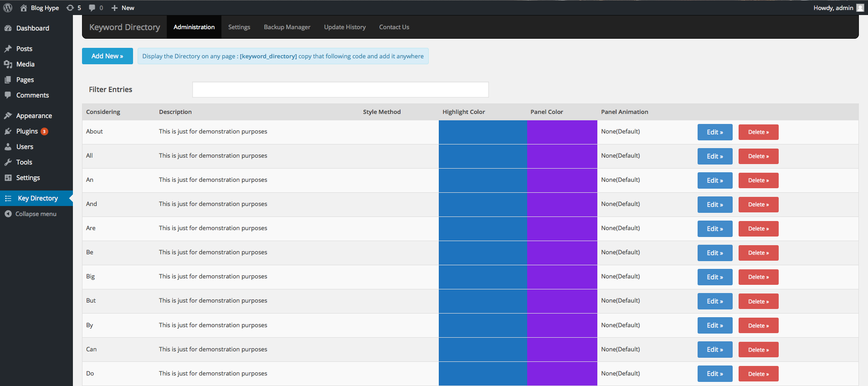Switch to the Backup Manager tab
The height and width of the screenshot is (386, 868).
coord(287,27)
